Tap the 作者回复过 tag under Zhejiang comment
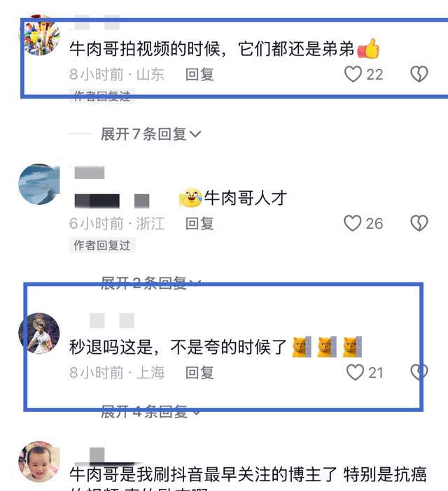Screen dimensions: 448x491 [x=102, y=245]
